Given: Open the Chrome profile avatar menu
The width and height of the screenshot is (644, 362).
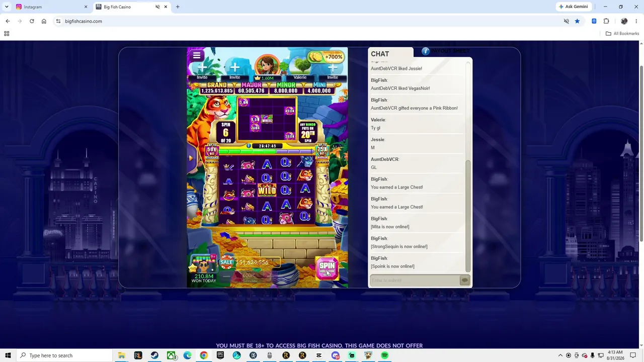Looking at the screenshot, I should [624, 21].
